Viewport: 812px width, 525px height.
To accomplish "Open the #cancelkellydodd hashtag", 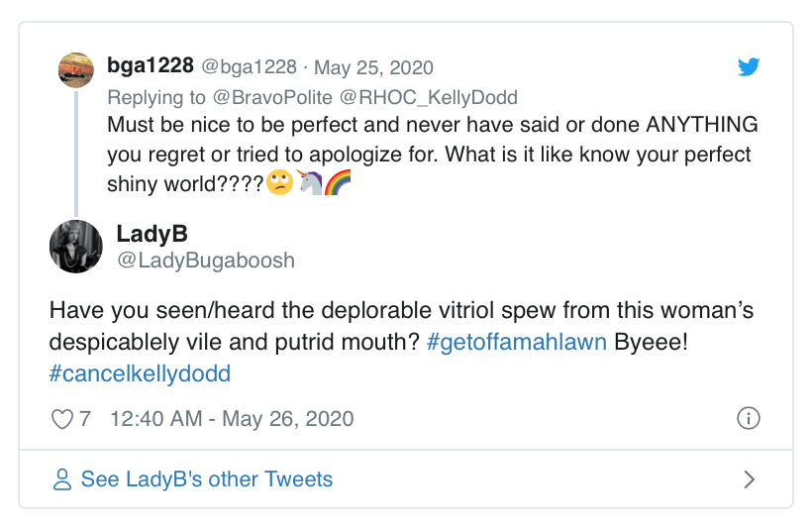I will 140,375.
